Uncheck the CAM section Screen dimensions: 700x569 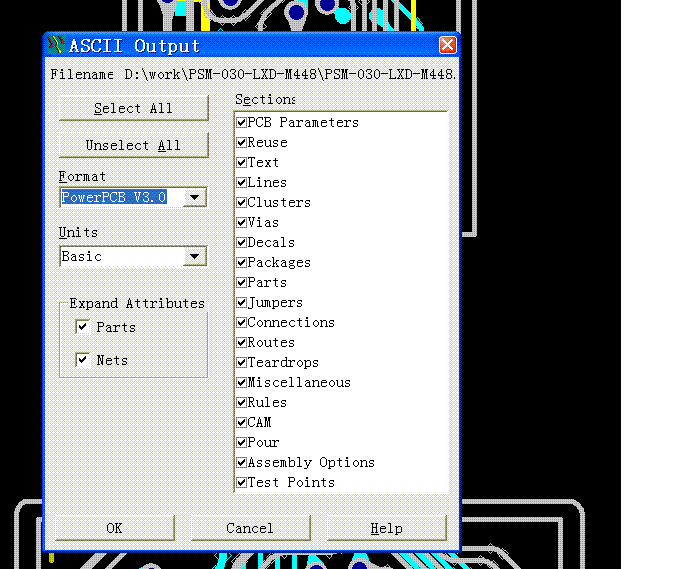click(x=242, y=422)
